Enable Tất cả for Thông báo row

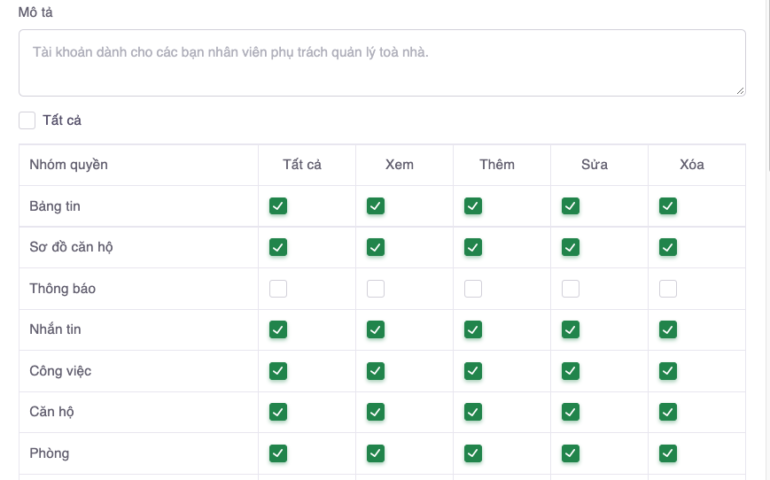pyautogui.click(x=278, y=289)
